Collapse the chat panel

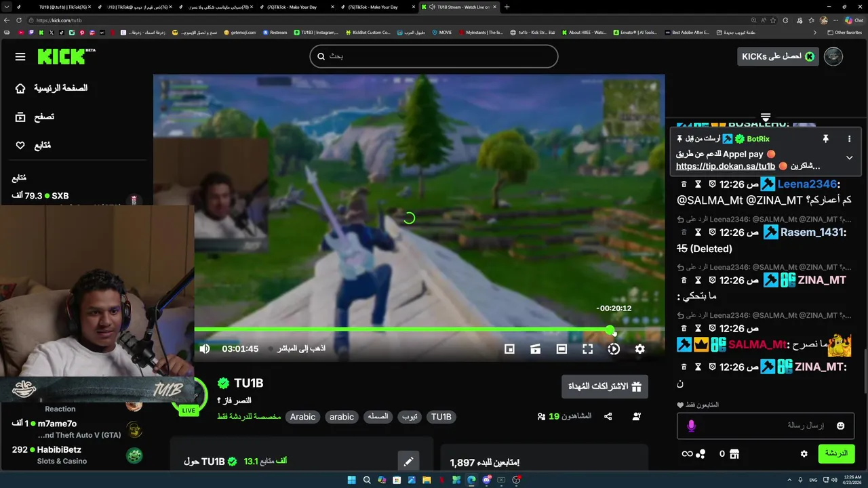tap(766, 118)
